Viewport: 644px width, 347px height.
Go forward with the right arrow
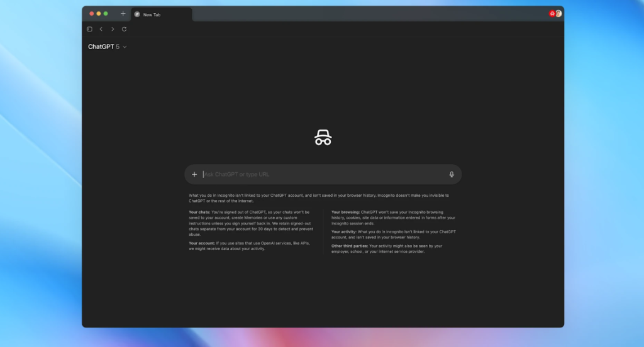[x=113, y=29]
